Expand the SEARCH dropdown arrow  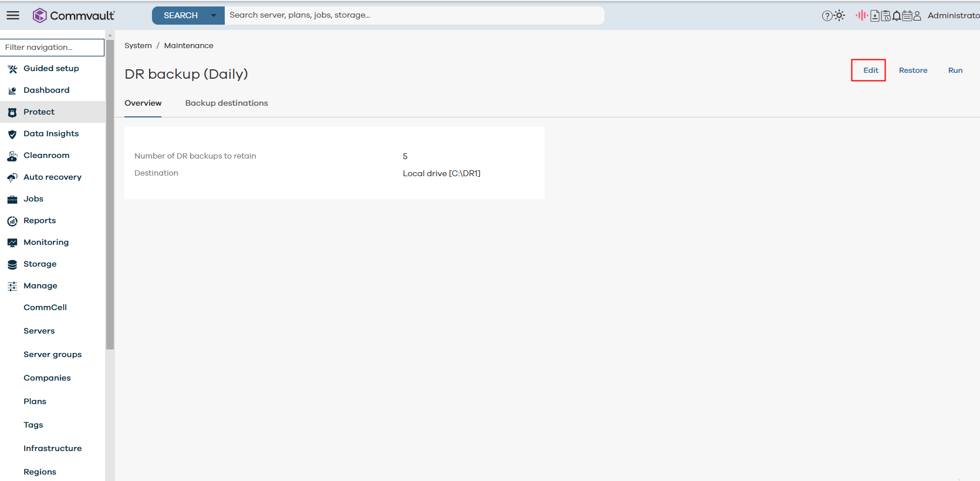(214, 15)
